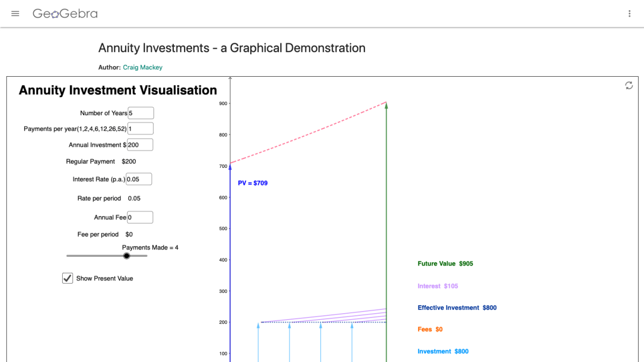Click the Annual Fee input field
The image size is (644, 362).
(140, 217)
